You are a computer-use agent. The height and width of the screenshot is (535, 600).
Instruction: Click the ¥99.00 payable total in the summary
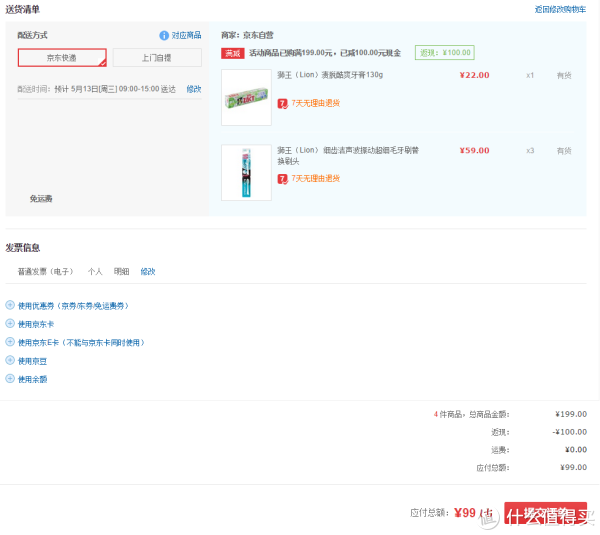(573, 467)
